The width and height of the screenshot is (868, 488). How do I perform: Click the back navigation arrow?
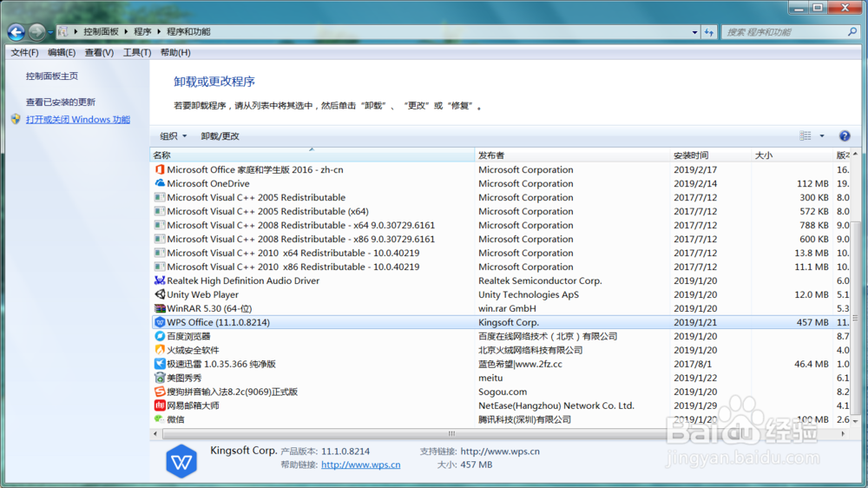point(16,32)
